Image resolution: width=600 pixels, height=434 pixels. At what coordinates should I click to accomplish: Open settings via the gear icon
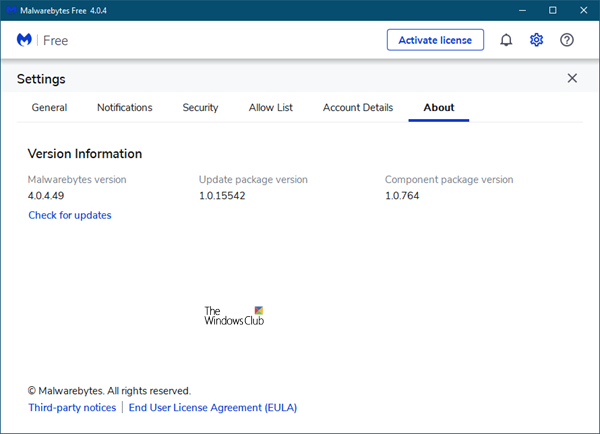[536, 40]
